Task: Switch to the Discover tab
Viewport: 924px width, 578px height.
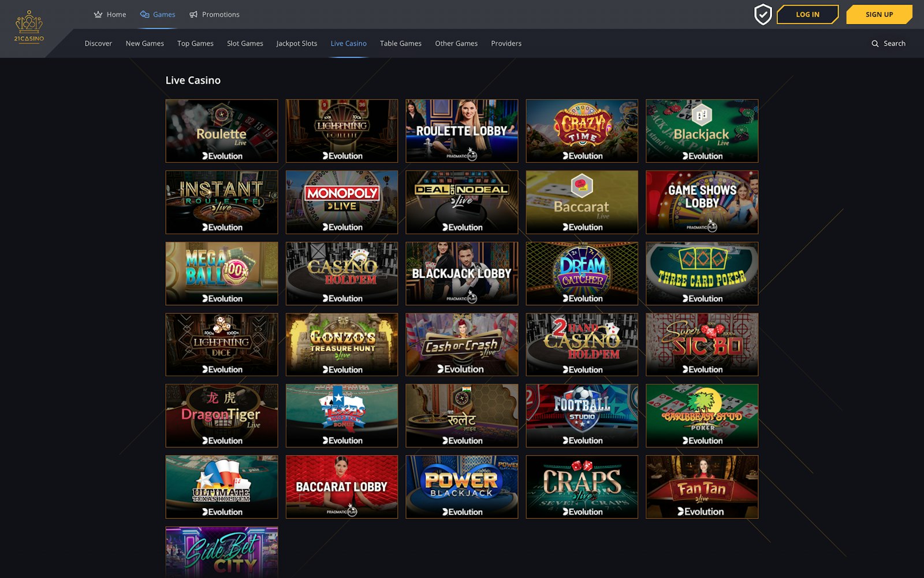Action: point(98,43)
